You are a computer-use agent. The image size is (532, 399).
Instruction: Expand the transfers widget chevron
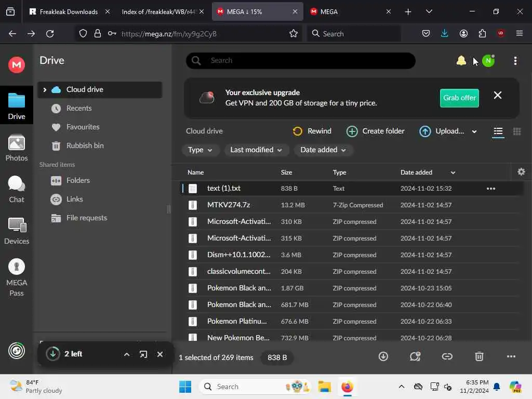click(127, 354)
